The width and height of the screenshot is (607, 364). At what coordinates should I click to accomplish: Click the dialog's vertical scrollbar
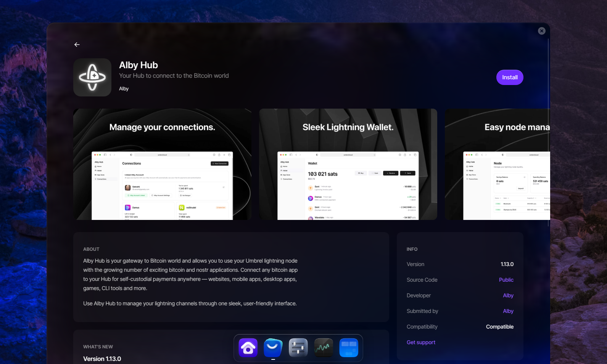[549, 132]
